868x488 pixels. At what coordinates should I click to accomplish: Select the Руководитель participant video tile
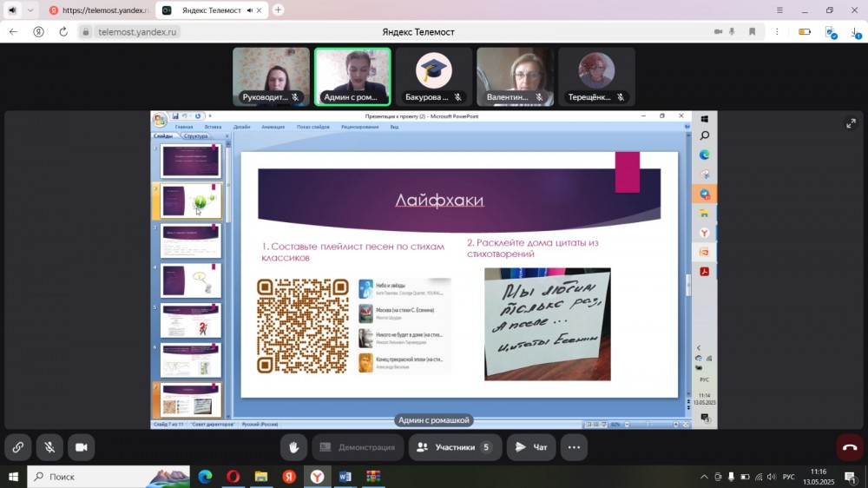271,76
